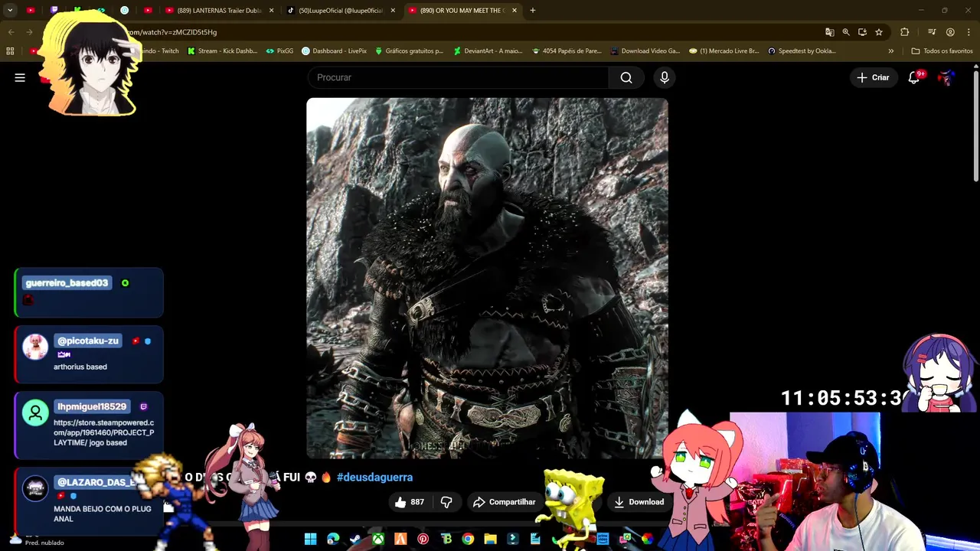Open the zoom magnifier in address bar
Viewport: 980px width, 551px height.
(x=846, y=32)
